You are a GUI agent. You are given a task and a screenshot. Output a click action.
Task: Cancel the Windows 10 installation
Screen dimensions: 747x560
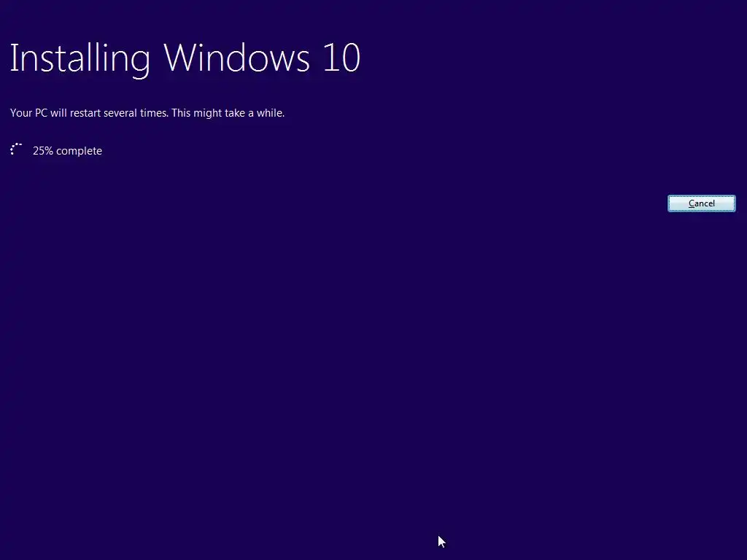pos(701,203)
